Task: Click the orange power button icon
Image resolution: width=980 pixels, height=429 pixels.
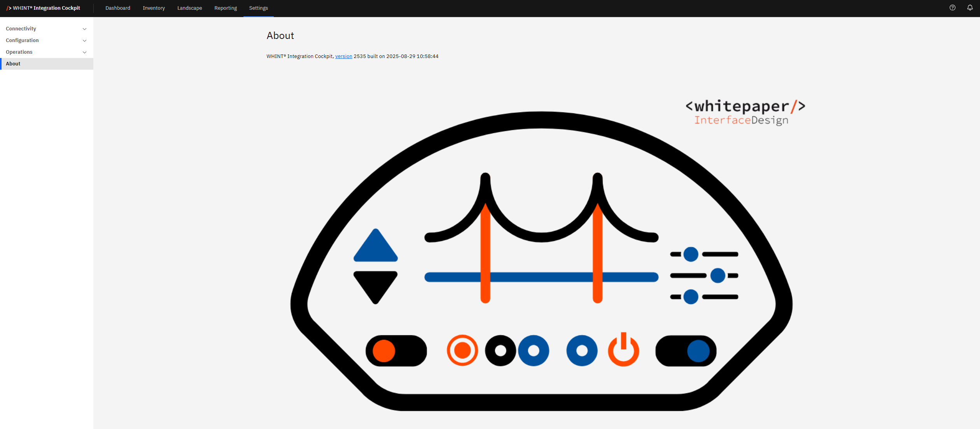Action: (623, 350)
